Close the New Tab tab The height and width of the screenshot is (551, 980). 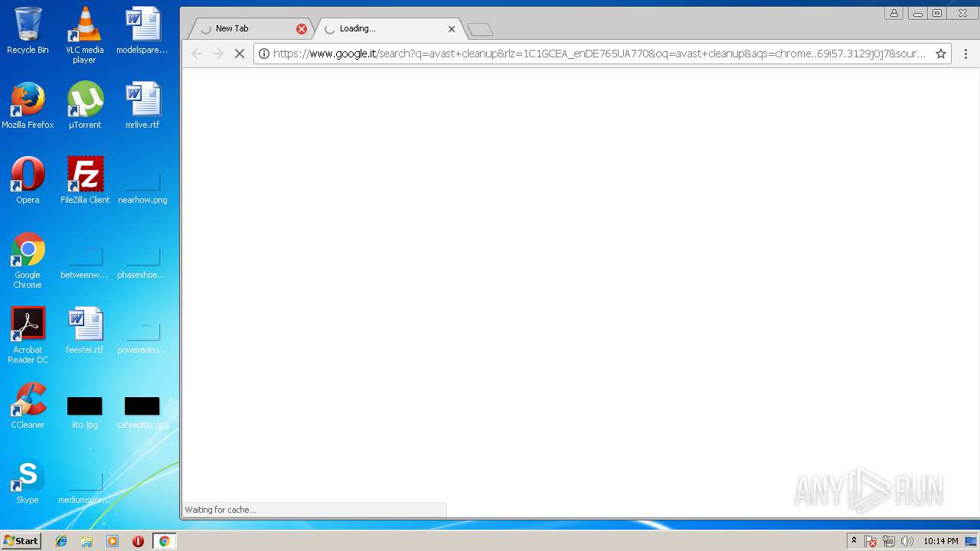pos(302,29)
